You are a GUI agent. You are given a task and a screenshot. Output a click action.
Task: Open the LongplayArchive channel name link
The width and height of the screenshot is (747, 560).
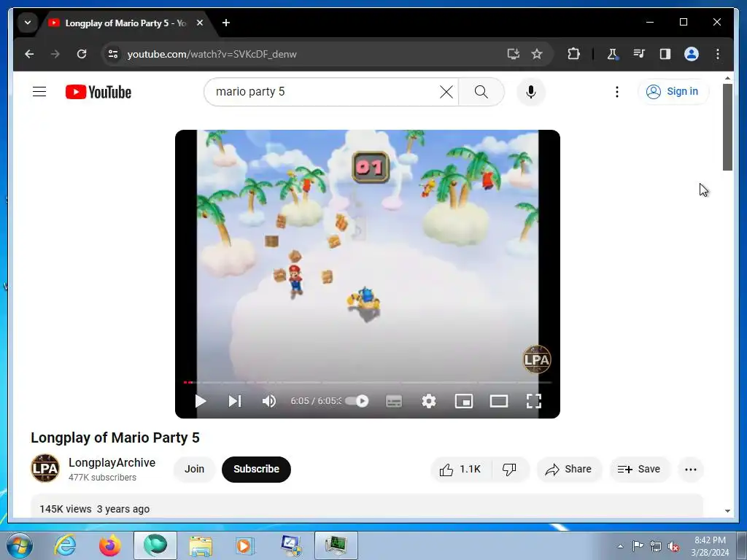coord(112,462)
